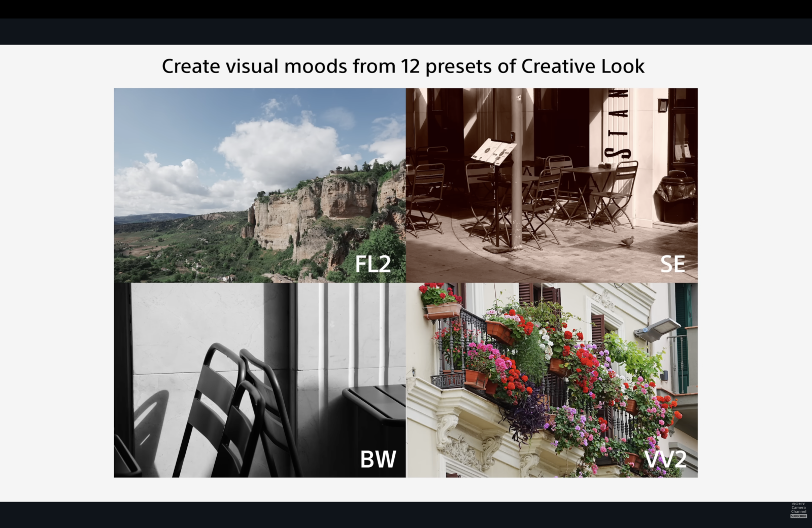The height and width of the screenshot is (528, 812).
Task: Click the BW preset label
Action: (378, 459)
